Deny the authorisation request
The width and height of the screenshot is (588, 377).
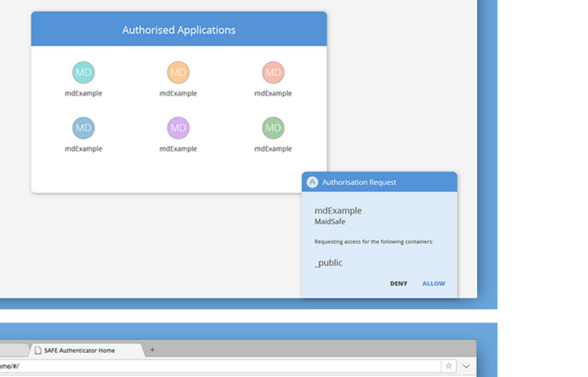coord(398,284)
